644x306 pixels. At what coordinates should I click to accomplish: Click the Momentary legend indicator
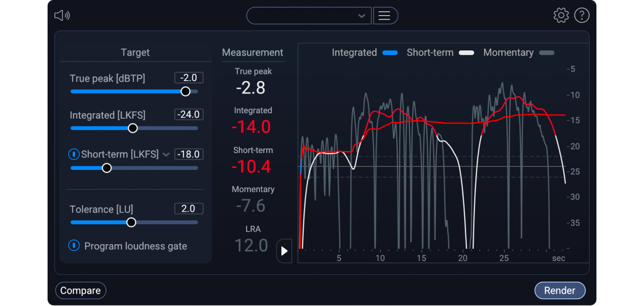coord(547,53)
